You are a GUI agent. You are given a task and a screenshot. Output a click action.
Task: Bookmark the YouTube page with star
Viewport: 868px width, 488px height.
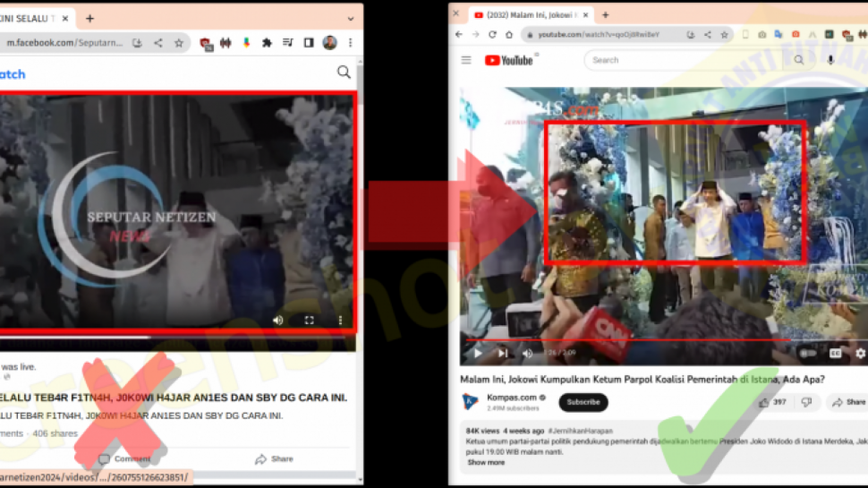[724, 34]
